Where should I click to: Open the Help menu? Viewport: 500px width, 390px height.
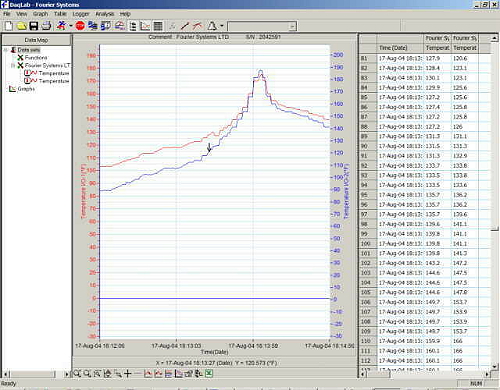(x=125, y=14)
